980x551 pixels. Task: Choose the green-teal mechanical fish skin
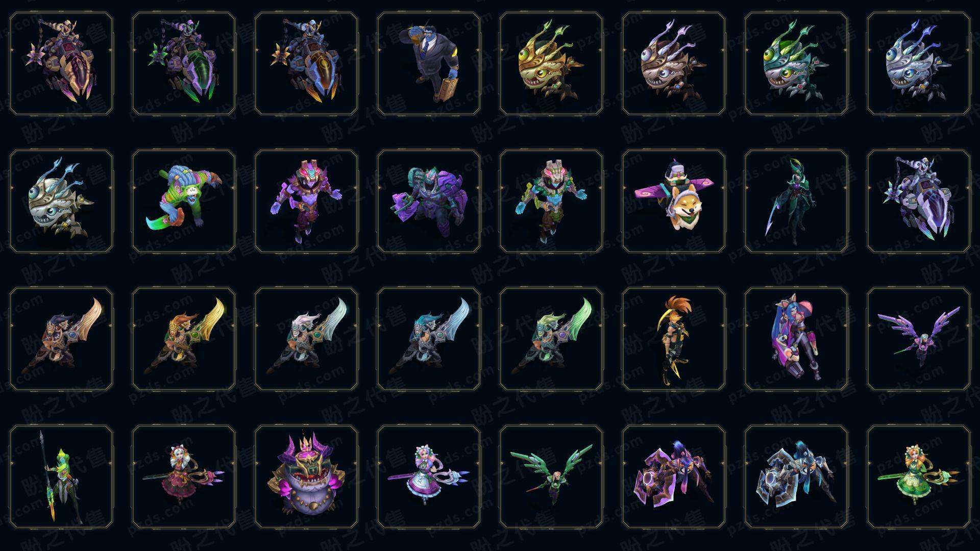point(796,64)
